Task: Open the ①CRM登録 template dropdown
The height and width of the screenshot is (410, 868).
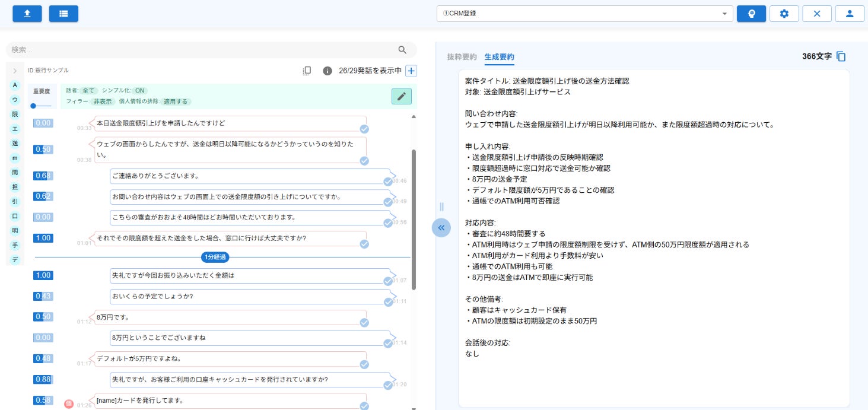Action: click(585, 13)
